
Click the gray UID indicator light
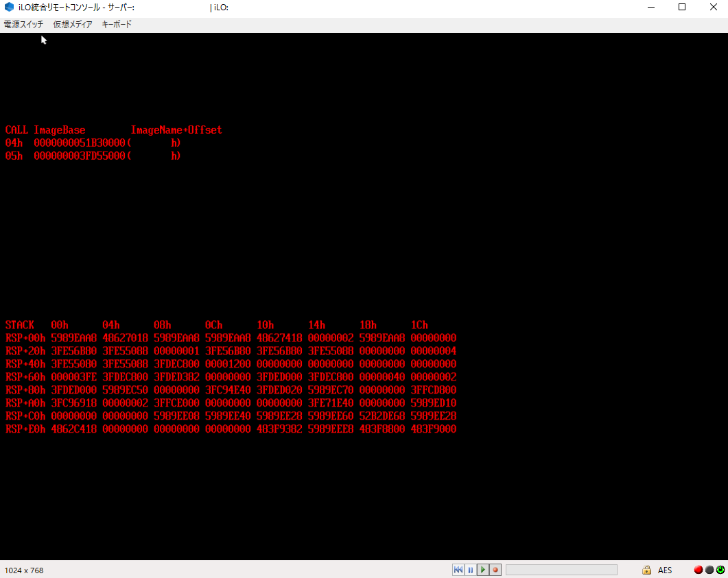(x=709, y=570)
